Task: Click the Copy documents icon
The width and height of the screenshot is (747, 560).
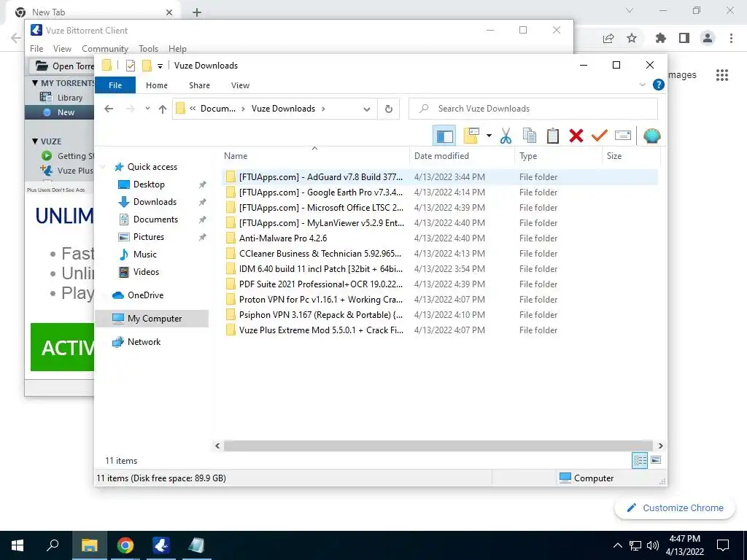Action: (530, 136)
